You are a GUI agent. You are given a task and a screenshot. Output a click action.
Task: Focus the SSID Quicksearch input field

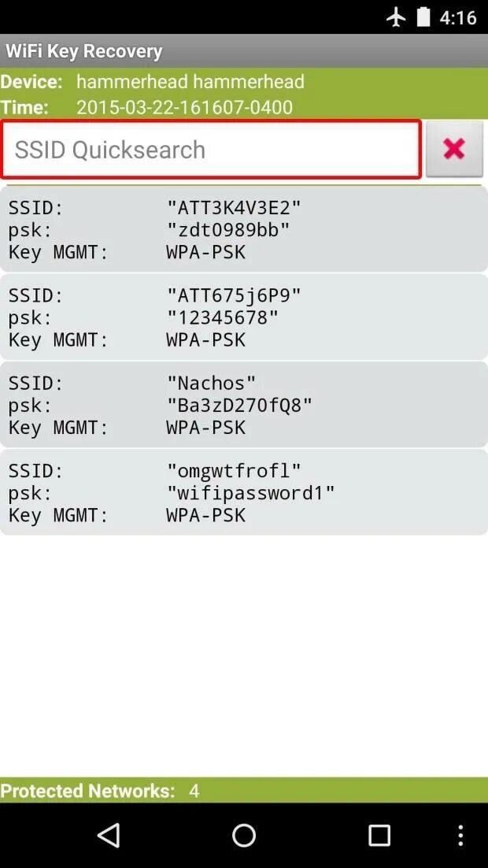pos(211,150)
